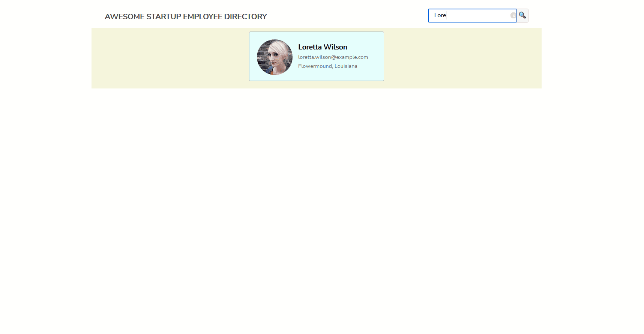
Task: Select the name "Loretta Wilson"
Action: point(323,47)
